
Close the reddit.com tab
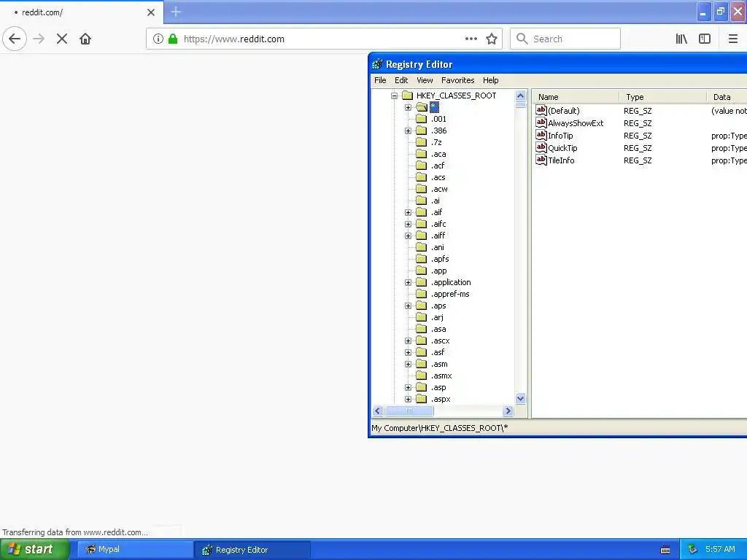pos(151,12)
